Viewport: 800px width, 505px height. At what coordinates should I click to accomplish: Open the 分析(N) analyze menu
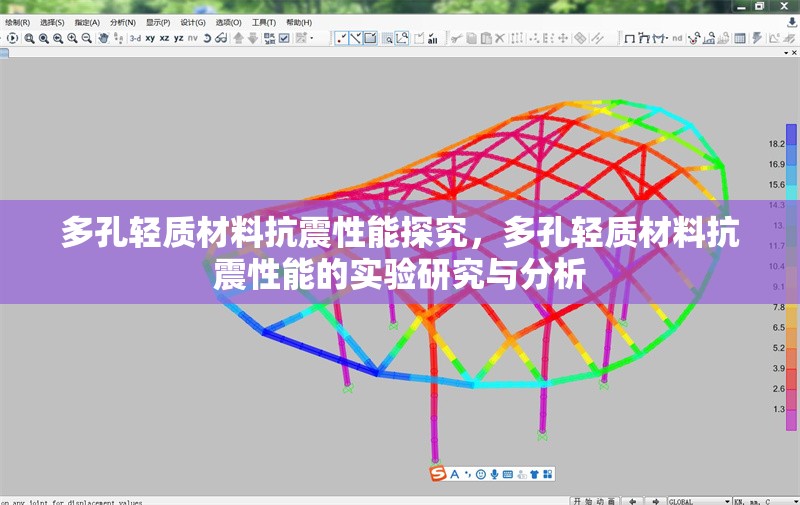(122, 22)
